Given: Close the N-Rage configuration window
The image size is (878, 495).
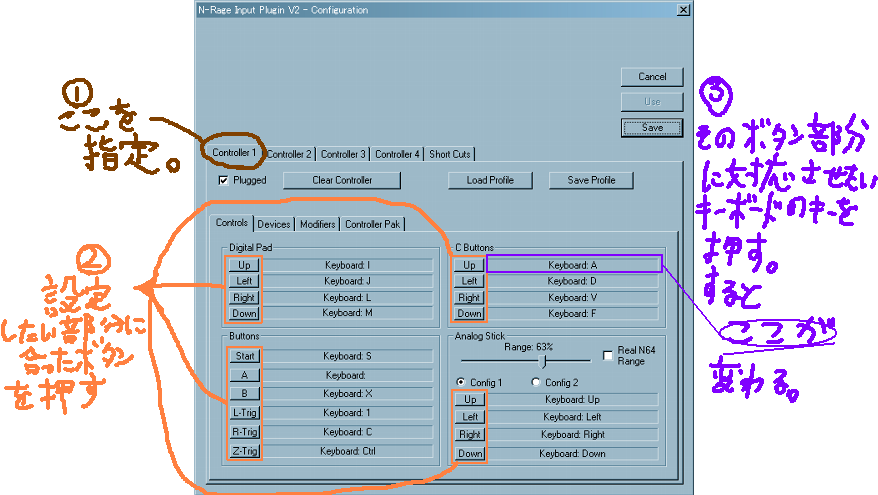Looking at the screenshot, I should [x=683, y=10].
